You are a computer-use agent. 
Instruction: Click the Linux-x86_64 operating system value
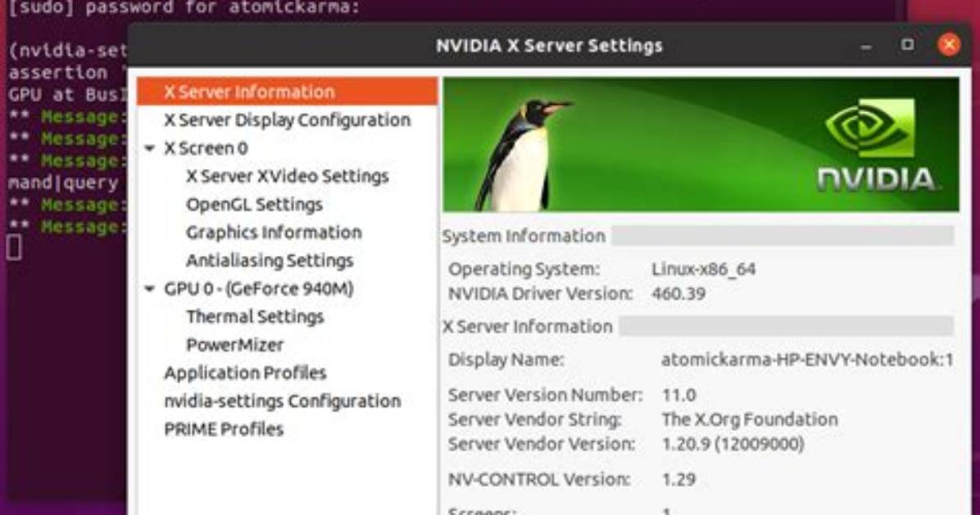click(x=703, y=269)
